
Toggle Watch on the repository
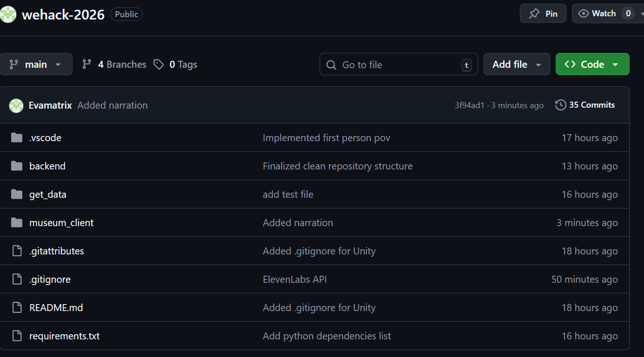(604, 13)
